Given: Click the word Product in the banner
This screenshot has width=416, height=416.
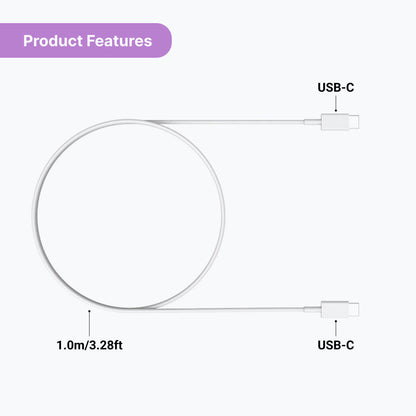Looking at the screenshot, I should (x=53, y=41).
